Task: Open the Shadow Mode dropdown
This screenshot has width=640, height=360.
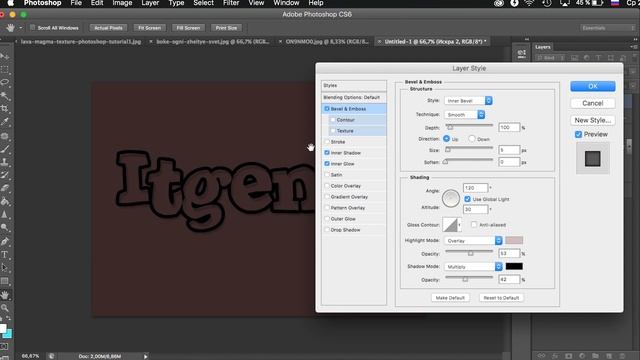Action: point(473,267)
